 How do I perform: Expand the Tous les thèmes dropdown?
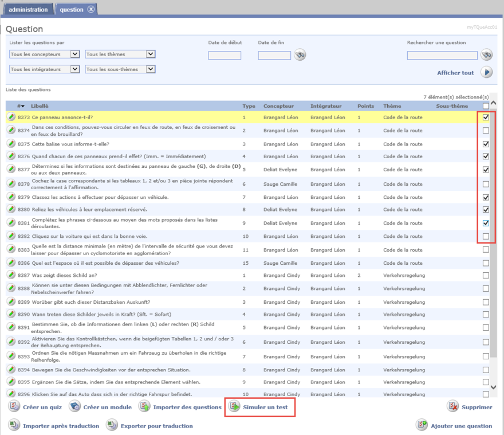pyautogui.click(x=120, y=54)
